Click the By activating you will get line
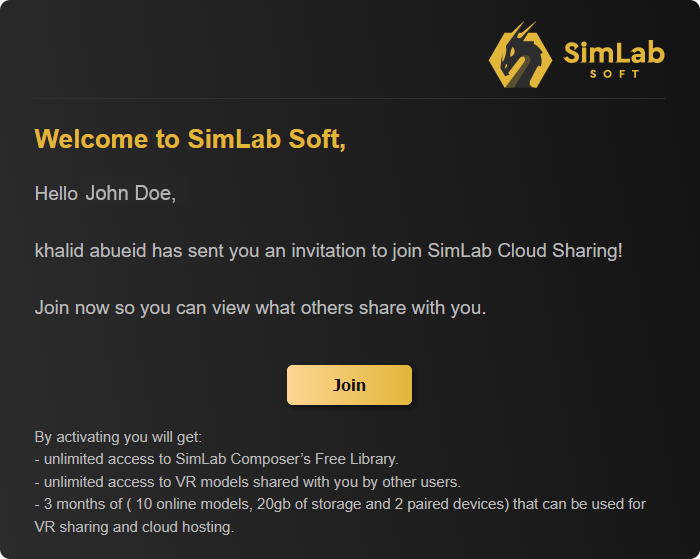 [x=118, y=437]
